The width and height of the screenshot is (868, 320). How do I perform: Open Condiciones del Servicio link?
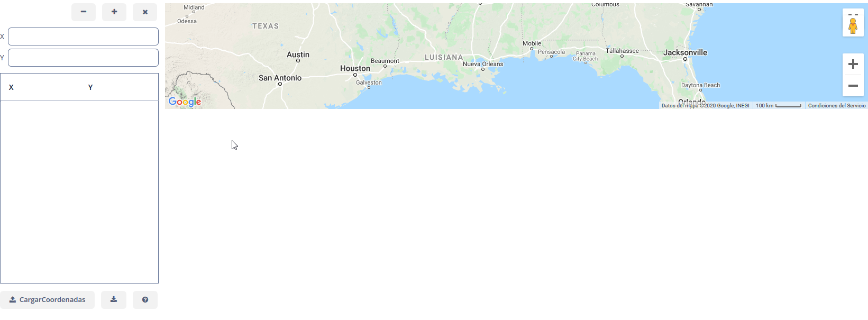(837, 106)
